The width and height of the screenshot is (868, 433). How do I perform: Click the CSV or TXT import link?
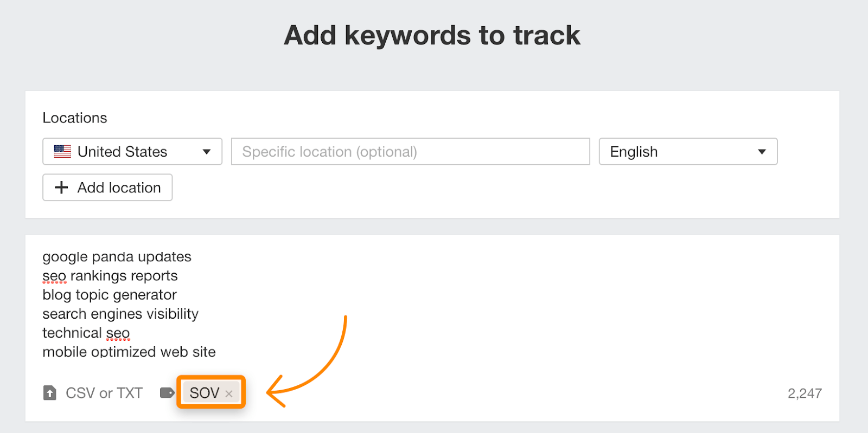pos(104,392)
